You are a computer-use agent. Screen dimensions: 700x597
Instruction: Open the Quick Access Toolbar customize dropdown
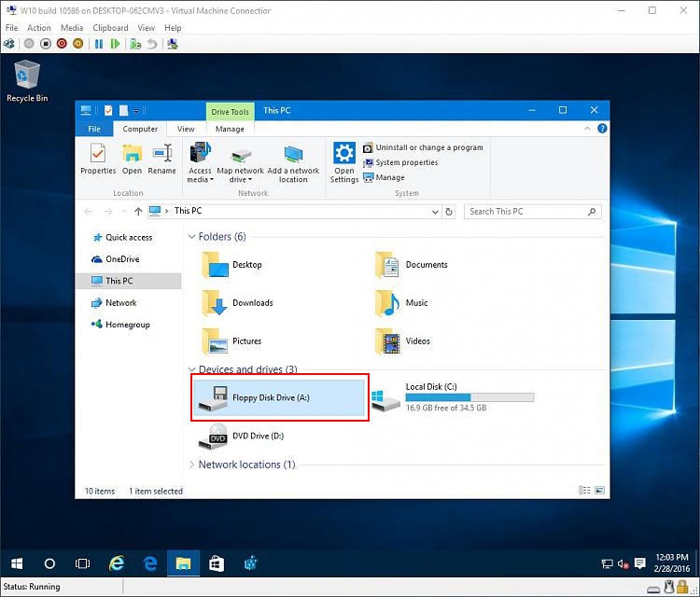[x=136, y=111]
